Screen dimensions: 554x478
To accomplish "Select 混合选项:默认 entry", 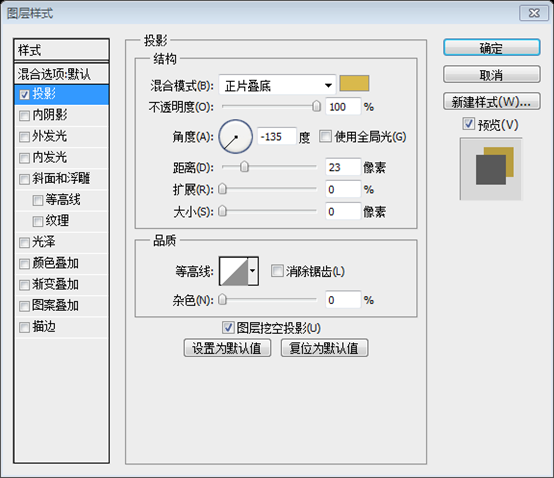I will tap(61, 74).
